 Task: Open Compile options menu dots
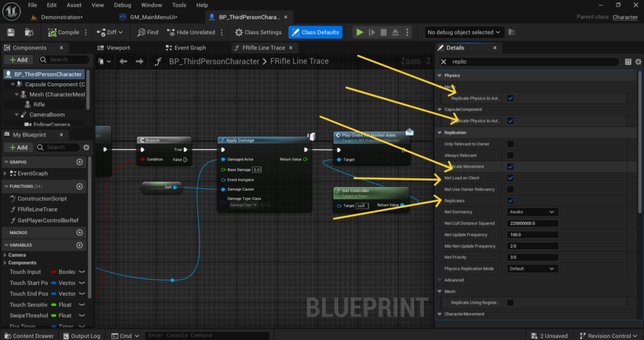click(86, 32)
